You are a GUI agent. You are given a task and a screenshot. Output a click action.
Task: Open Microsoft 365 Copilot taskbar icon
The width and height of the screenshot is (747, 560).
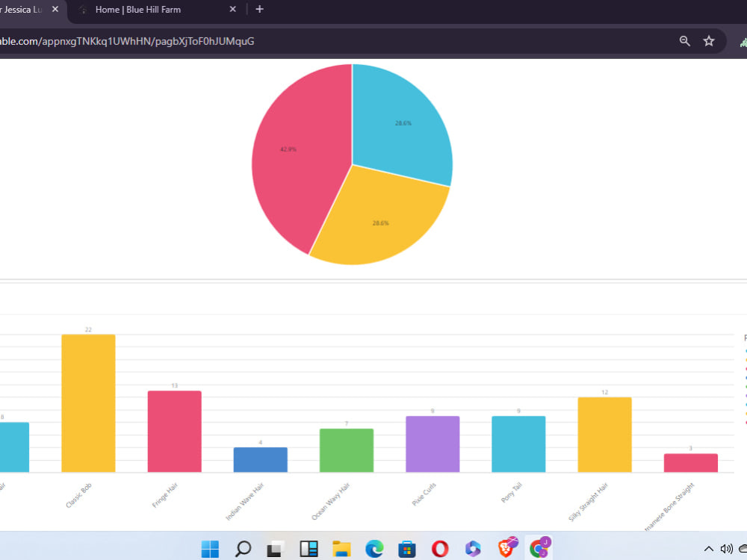coord(473,549)
